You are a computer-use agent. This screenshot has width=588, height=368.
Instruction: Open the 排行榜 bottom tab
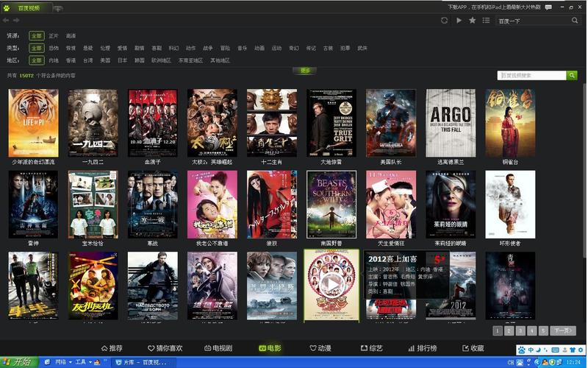[x=422, y=348]
